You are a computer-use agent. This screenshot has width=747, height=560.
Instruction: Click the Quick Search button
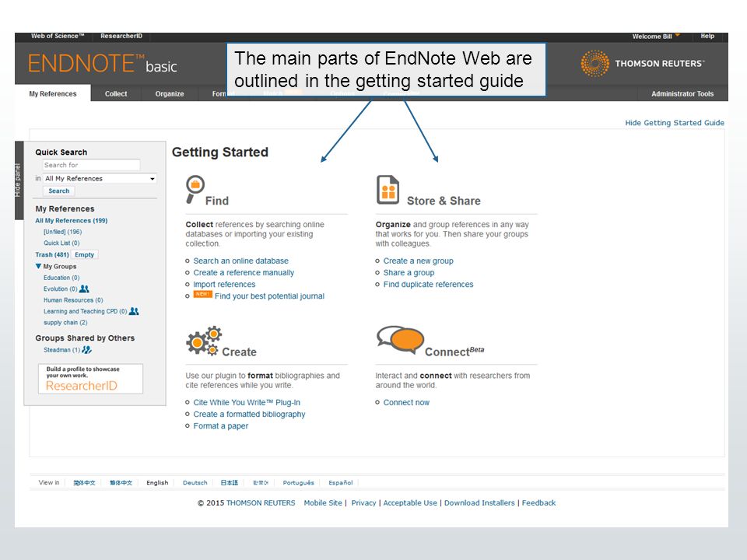(x=59, y=191)
